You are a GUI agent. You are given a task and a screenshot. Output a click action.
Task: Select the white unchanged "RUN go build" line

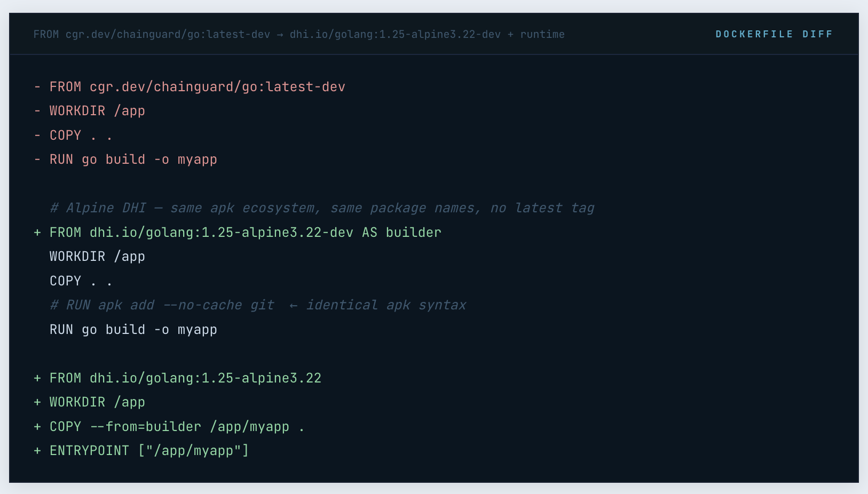coord(133,330)
